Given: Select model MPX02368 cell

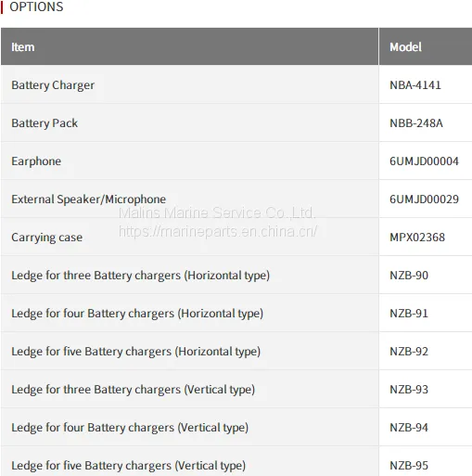Looking at the screenshot, I should click(x=426, y=238).
